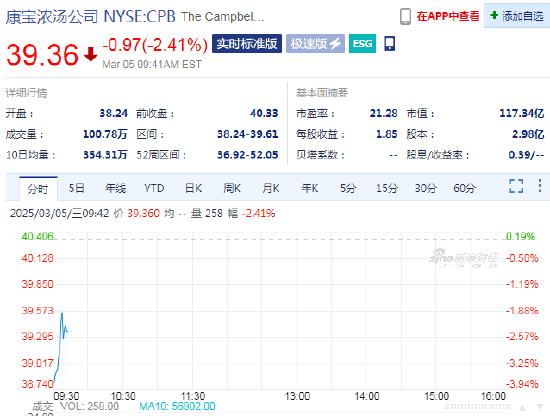Click the NYSE:CPB ticker text
This screenshot has width=550, height=416.
(139, 16)
